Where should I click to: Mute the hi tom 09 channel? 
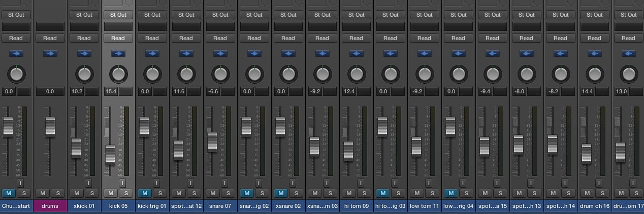coord(349,193)
